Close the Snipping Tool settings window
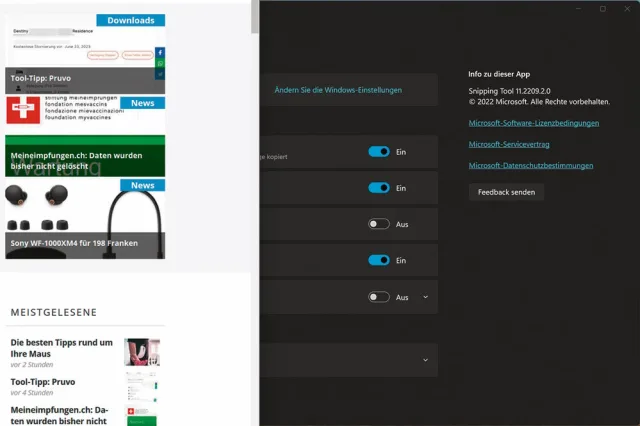 [627, 9]
